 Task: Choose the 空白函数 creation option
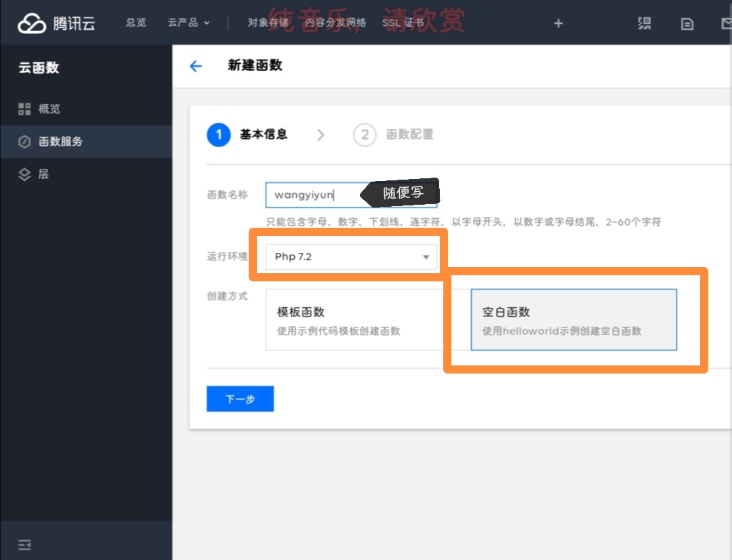[x=574, y=319]
